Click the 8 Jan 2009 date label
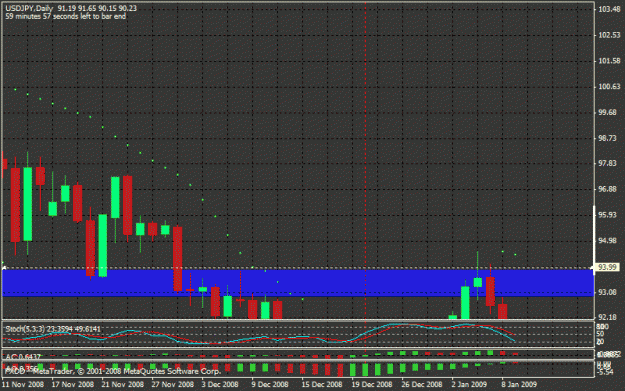The image size is (625, 391). (x=519, y=385)
